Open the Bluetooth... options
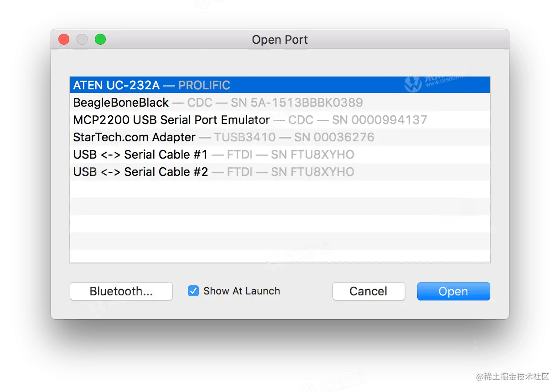 [x=121, y=291]
